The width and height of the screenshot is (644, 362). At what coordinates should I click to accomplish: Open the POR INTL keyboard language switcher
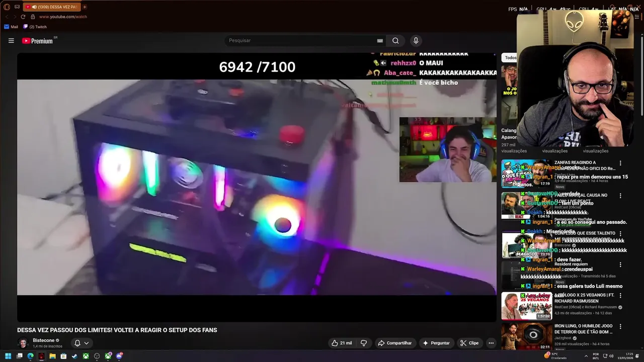596,356
